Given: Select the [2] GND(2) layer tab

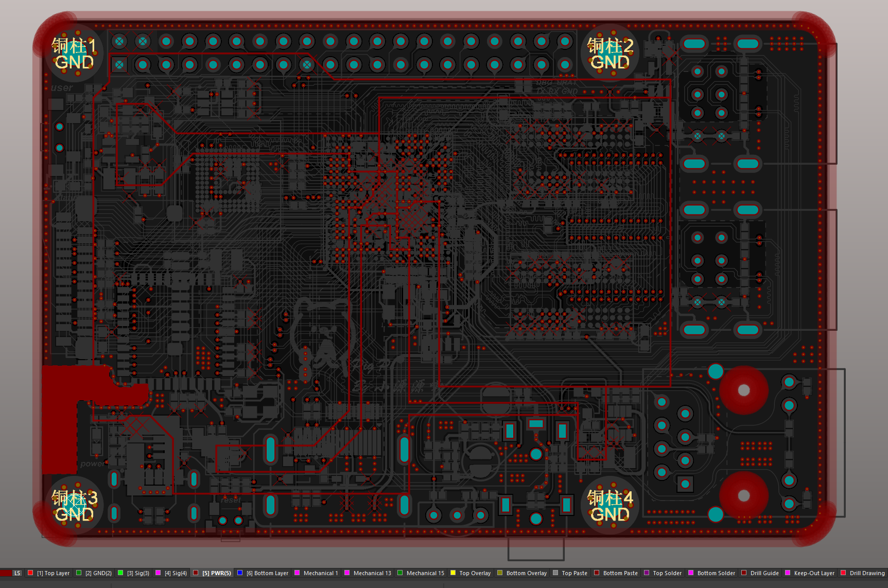Looking at the screenshot, I should (x=98, y=573).
